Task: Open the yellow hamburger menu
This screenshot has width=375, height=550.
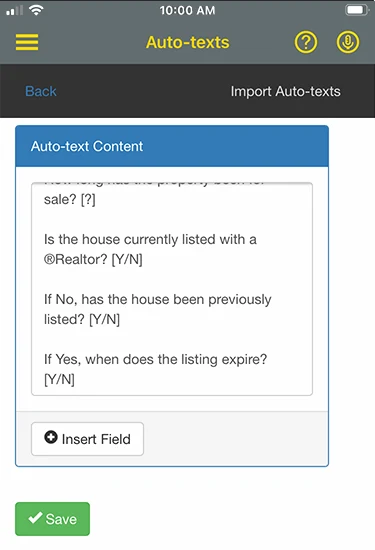Action: click(27, 42)
